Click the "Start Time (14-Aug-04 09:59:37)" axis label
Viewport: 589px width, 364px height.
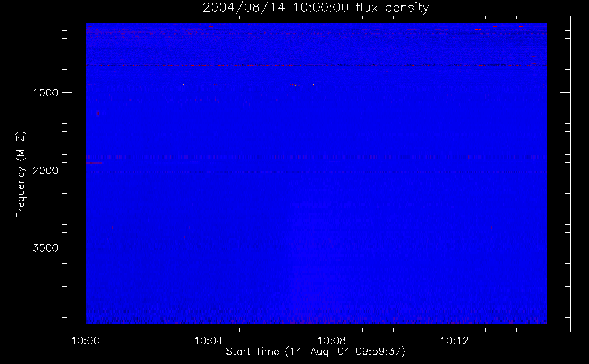tap(316, 352)
